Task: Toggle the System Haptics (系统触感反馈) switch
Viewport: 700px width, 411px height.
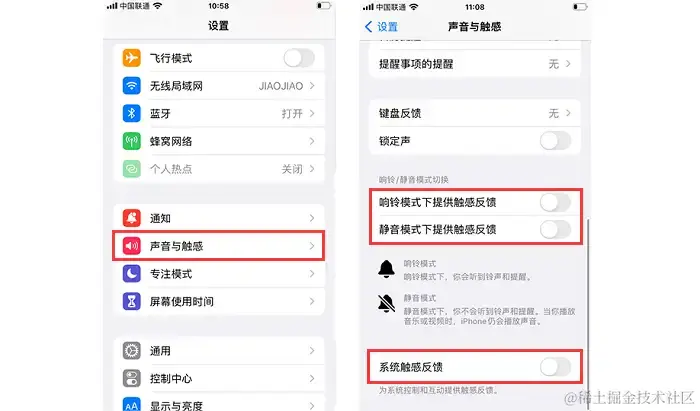Action: point(555,367)
